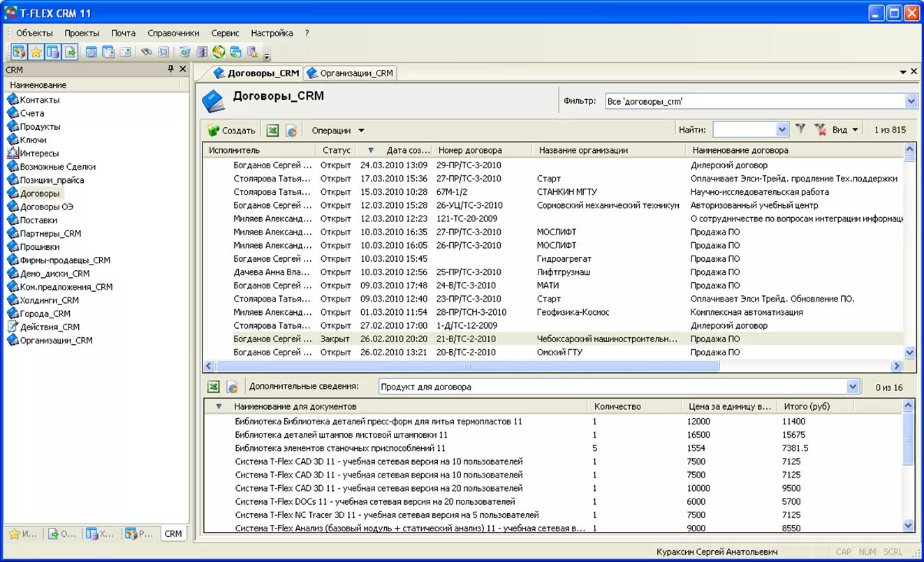The height and width of the screenshot is (562, 924).
Task: Export contracts list to Excel icon
Action: pyautogui.click(x=272, y=131)
